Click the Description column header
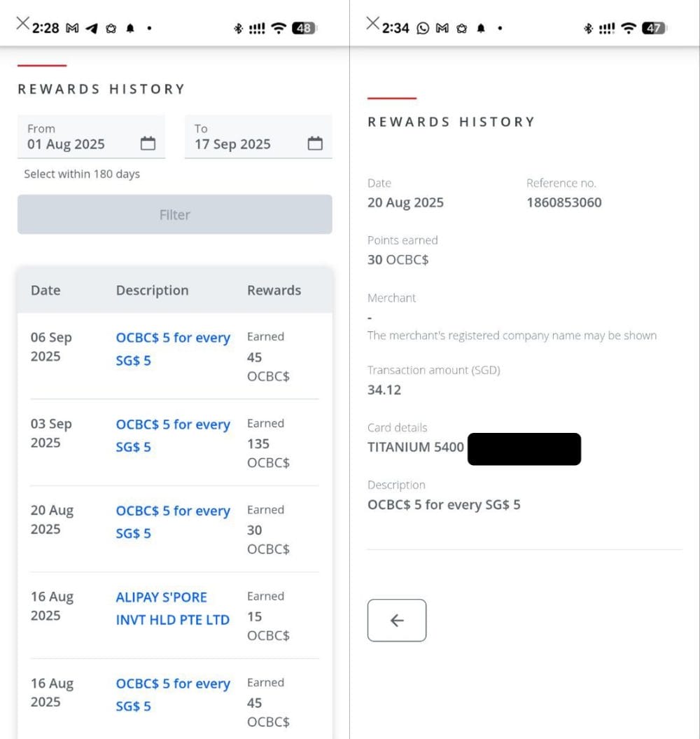 click(152, 290)
